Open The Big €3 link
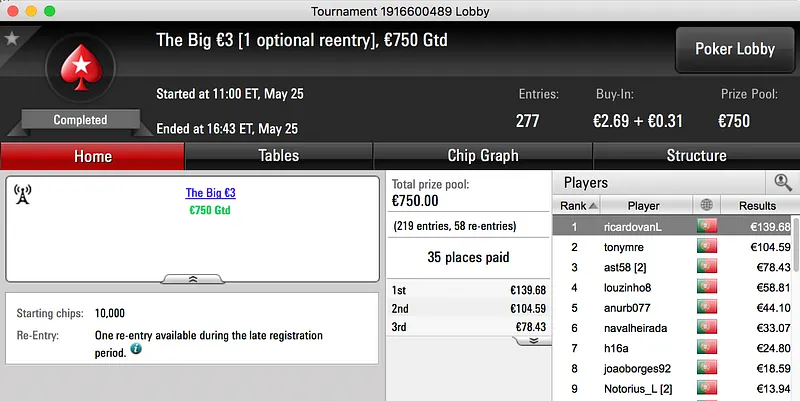The height and width of the screenshot is (401, 800). (210, 193)
